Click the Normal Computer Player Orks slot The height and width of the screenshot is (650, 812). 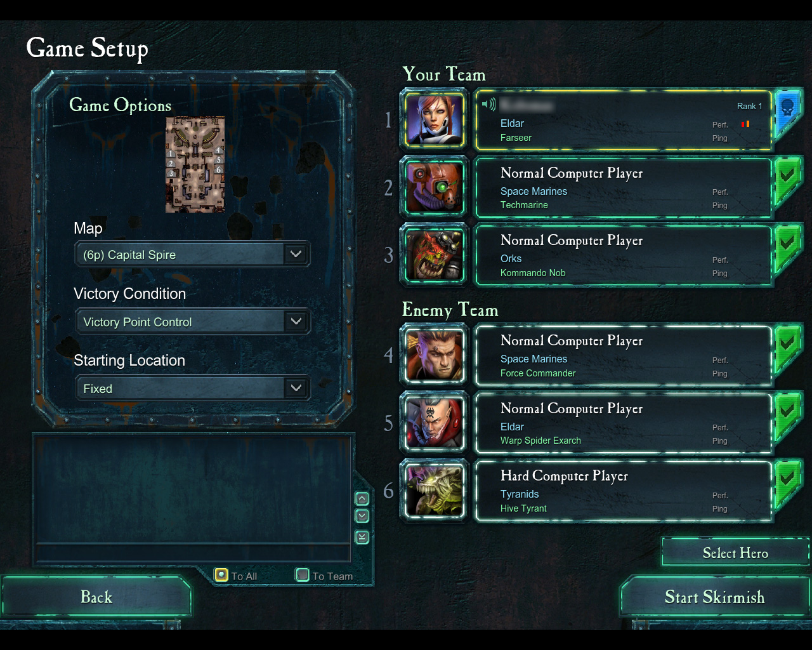point(623,255)
